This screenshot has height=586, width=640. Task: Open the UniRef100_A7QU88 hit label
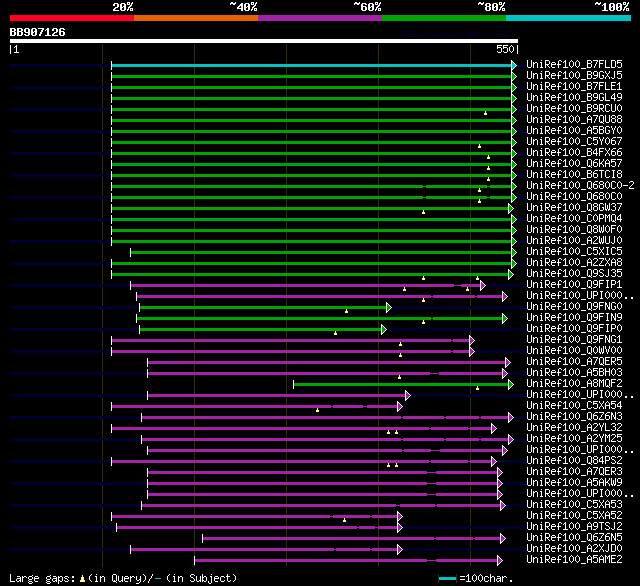point(574,120)
